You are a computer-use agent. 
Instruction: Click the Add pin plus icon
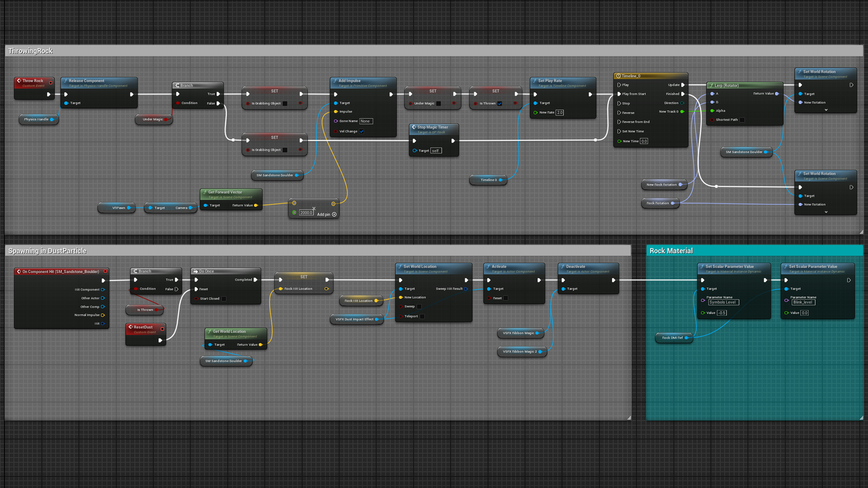(334, 214)
